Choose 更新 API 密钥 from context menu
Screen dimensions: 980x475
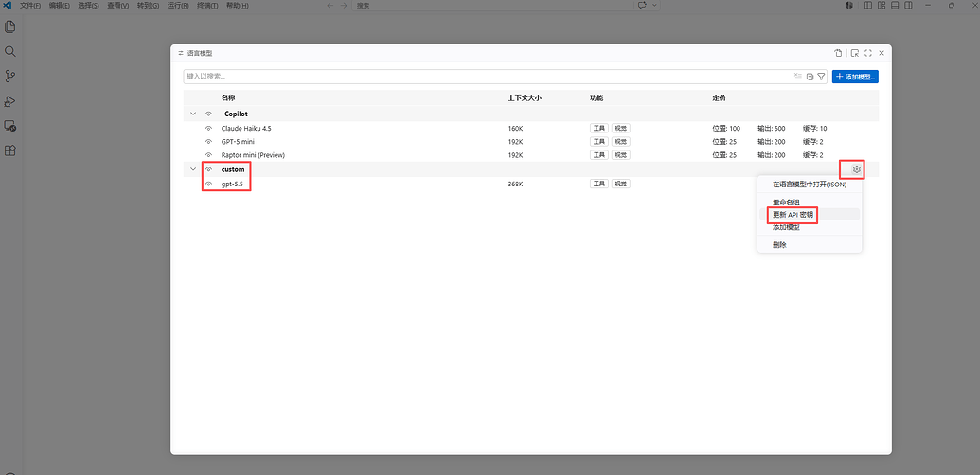(810, 214)
